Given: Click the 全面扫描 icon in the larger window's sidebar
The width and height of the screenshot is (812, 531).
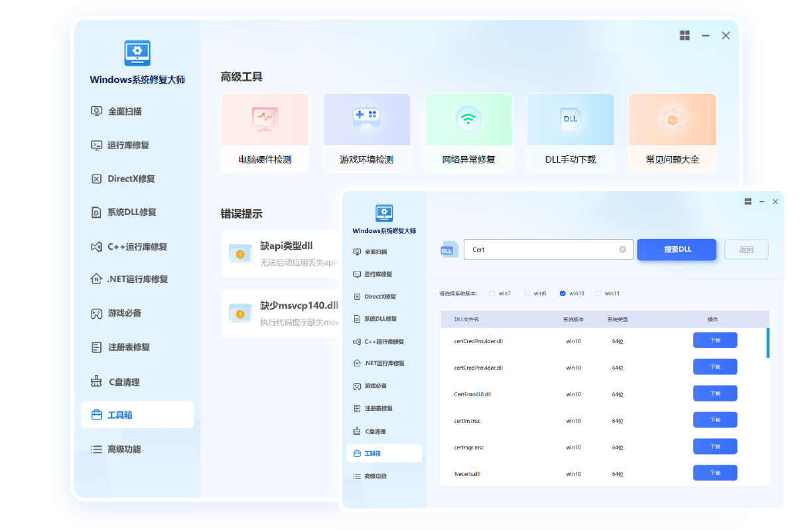Looking at the screenshot, I should point(96,112).
